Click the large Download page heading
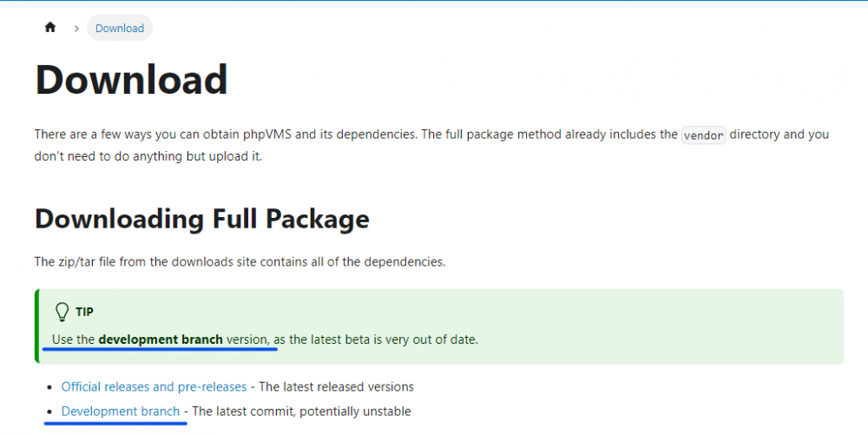 click(x=131, y=80)
